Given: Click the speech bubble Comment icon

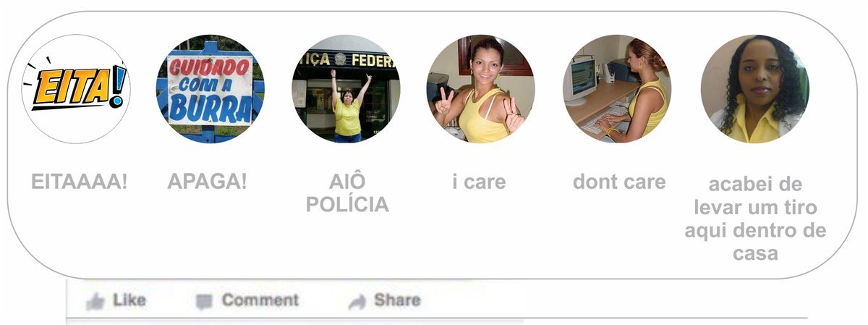Looking at the screenshot, I should click(x=205, y=302).
